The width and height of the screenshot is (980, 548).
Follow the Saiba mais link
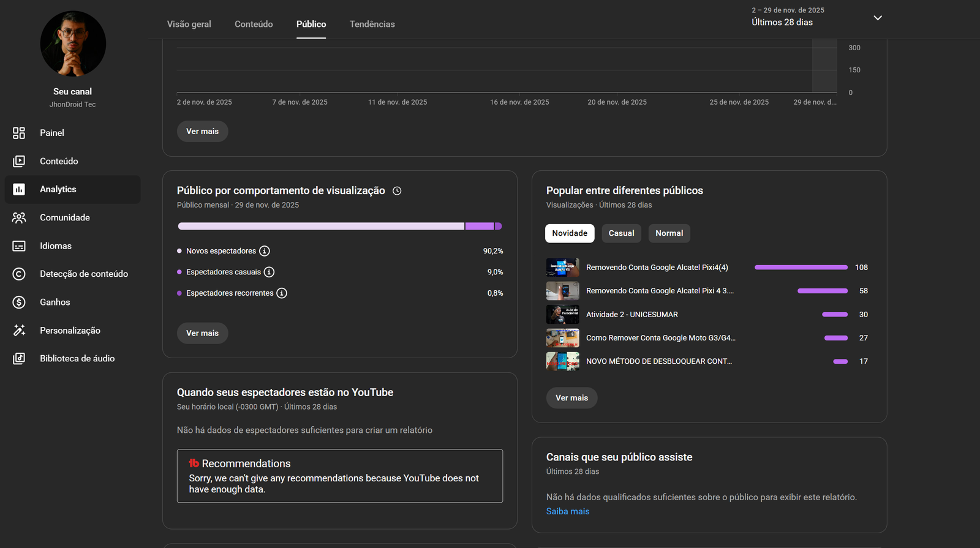[x=568, y=511]
